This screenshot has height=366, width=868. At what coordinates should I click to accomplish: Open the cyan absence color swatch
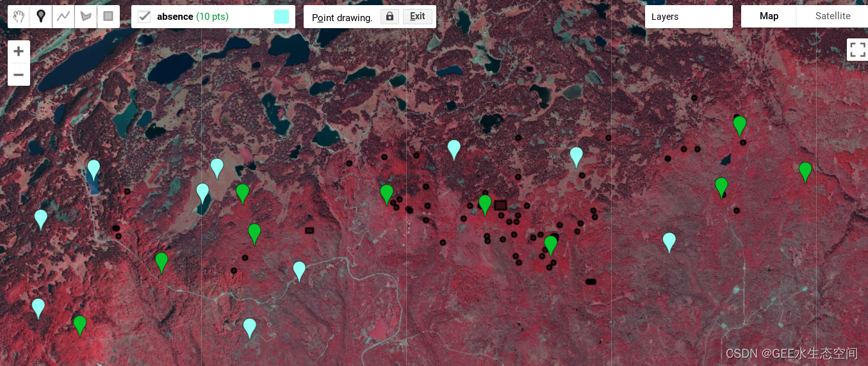pyautogui.click(x=281, y=17)
